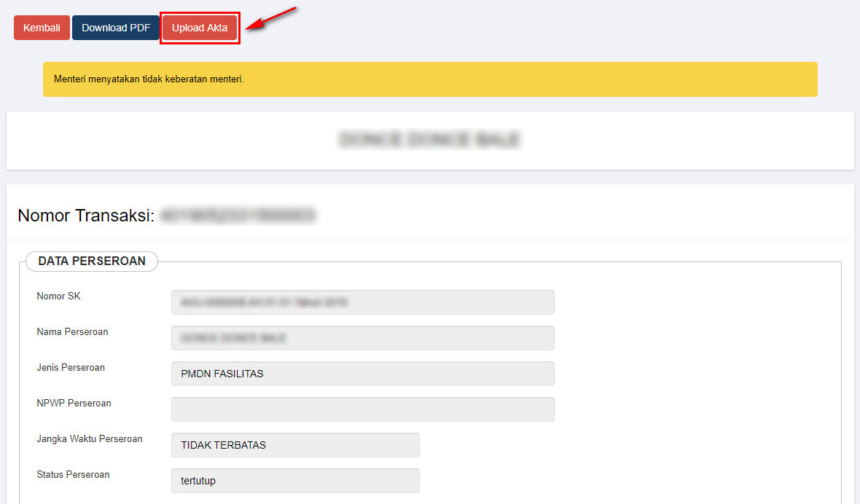Click the empty NPWP Perseroan field

pyautogui.click(x=362, y=409)
